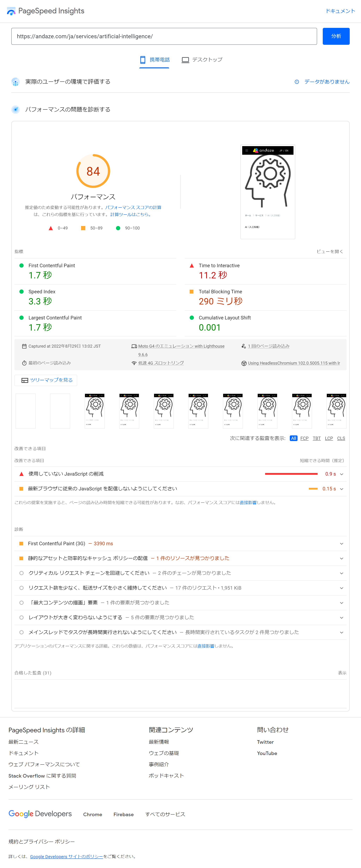Image resolution: width=361 pixels, height=868 pixels.
Task: Click the Chrome icon beside HeadlessChromium
Action: [x=244, y=363]
